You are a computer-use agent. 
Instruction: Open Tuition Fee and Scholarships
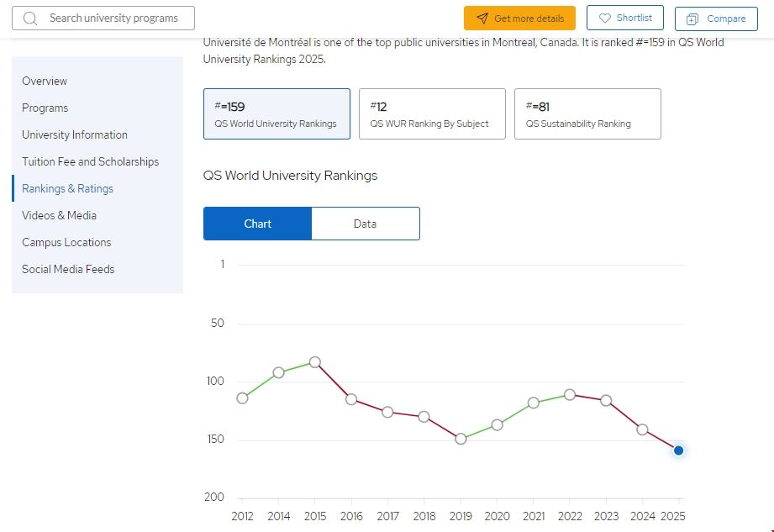click(90, 162)
